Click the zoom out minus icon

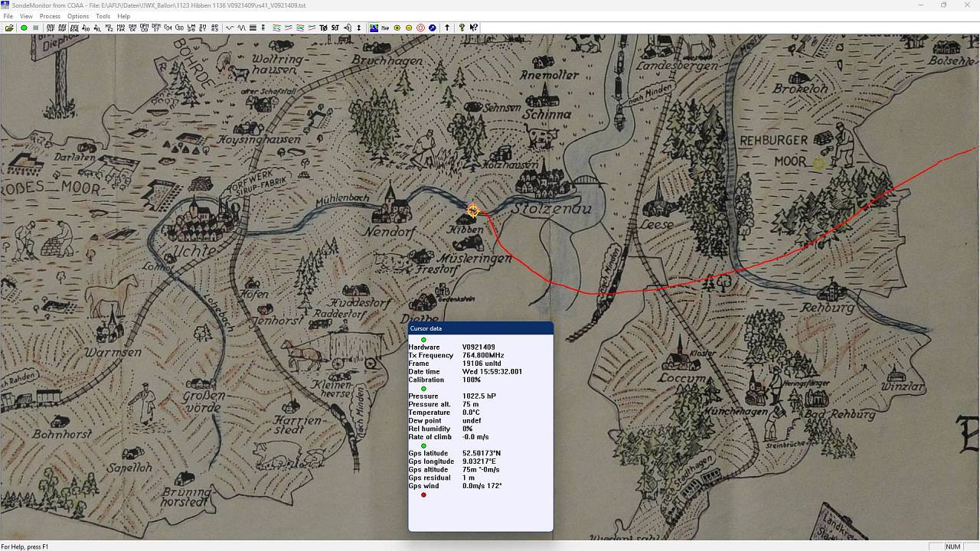click(408, 28)
